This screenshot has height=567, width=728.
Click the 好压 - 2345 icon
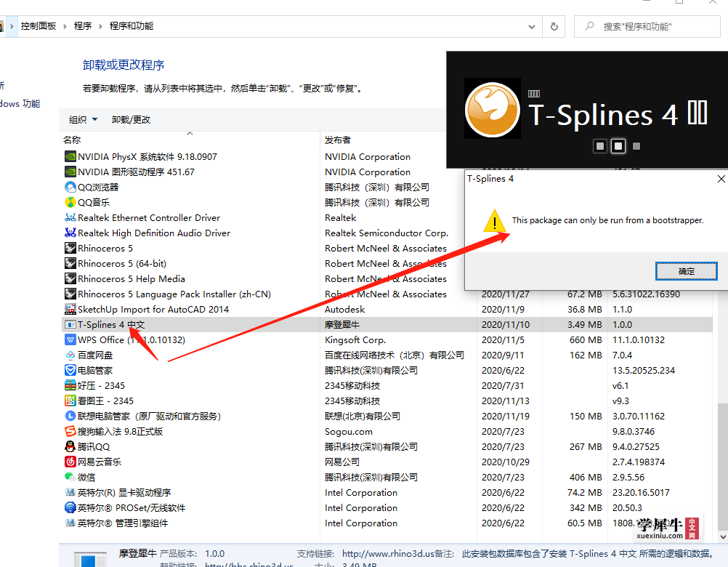coord(70,385)
